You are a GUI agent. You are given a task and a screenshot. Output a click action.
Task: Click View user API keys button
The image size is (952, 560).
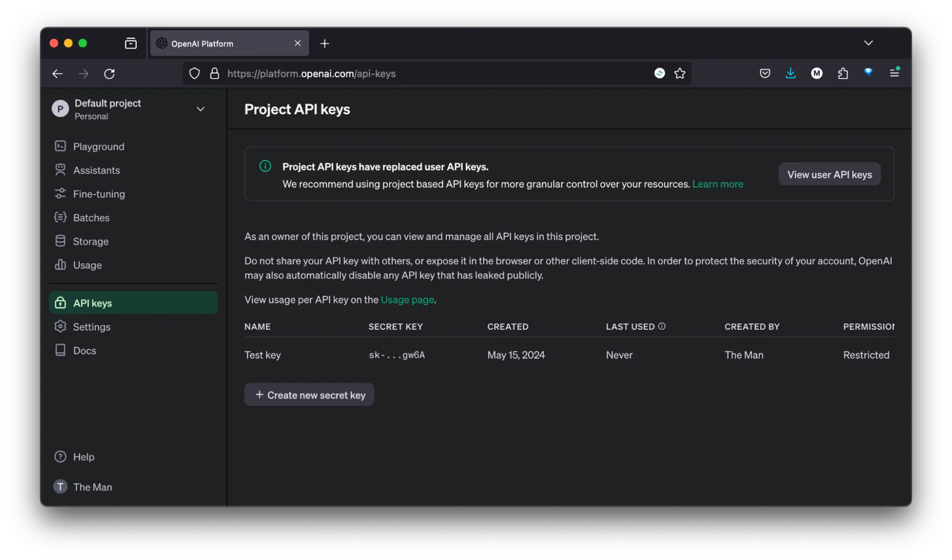829,174
